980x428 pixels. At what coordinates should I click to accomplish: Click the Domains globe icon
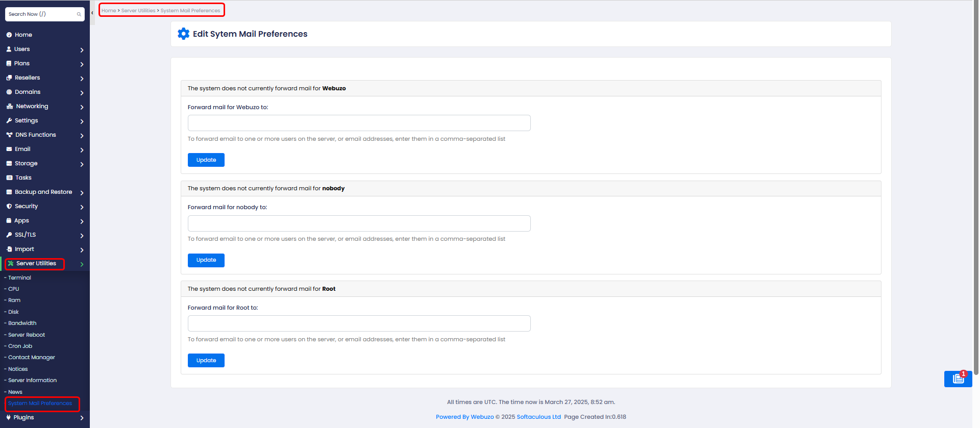9,92
